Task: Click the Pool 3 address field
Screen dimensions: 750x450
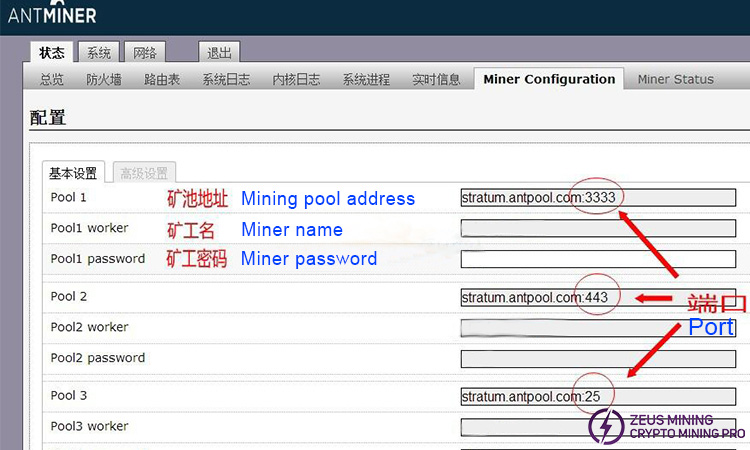Action: [x=598, y=396]
